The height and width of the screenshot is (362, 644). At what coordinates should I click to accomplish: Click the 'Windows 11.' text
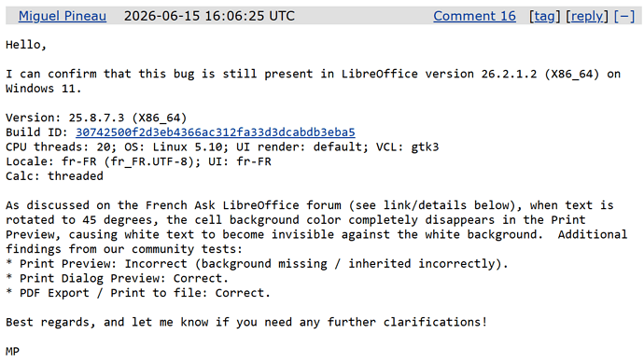tap(44, 89)
